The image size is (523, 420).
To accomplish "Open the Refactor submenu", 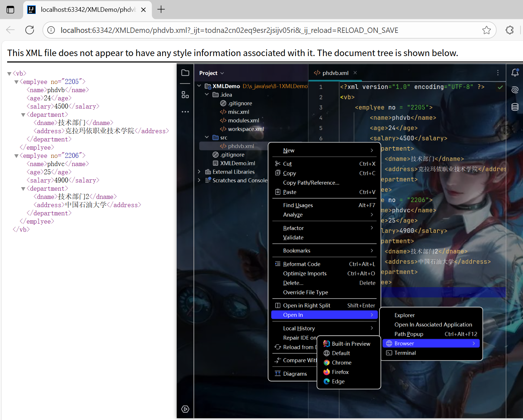I will coord(324,228).
